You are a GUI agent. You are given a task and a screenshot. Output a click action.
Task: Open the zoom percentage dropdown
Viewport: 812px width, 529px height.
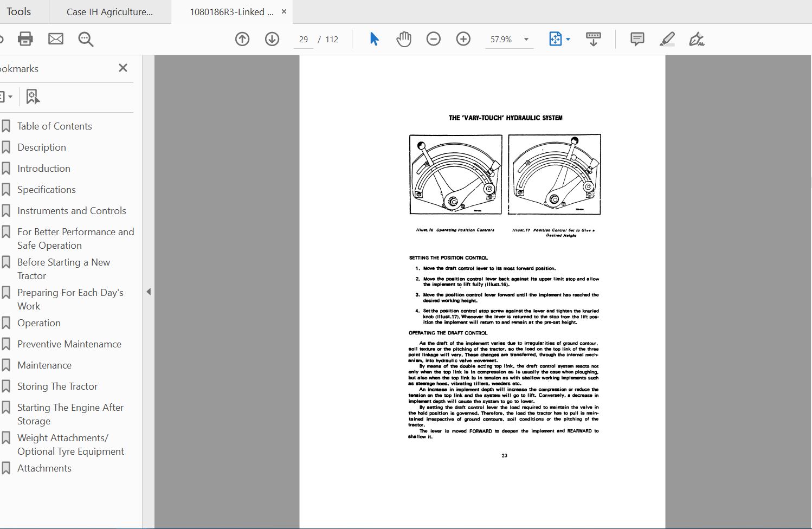(x=525, y=39)
